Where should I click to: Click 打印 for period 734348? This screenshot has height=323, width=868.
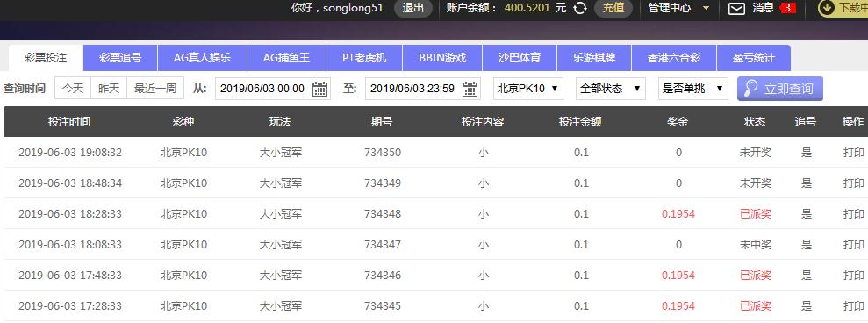(x=853, y=214)
